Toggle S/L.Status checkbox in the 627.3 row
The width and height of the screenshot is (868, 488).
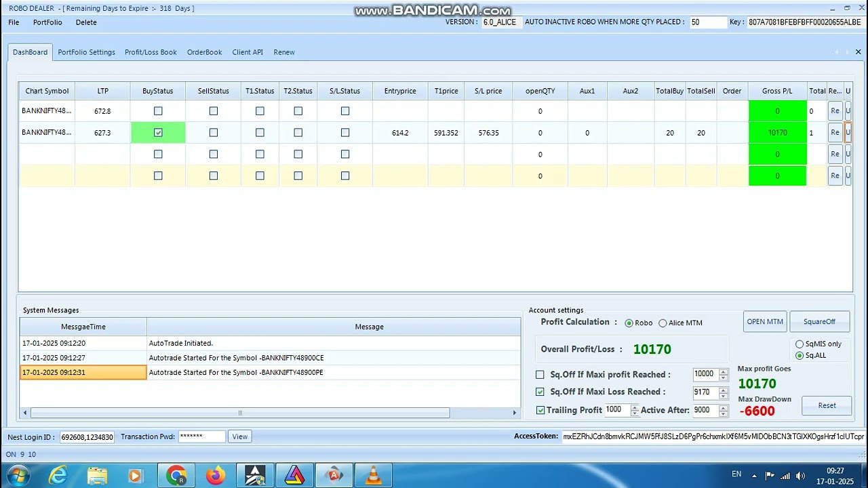point(345,133)
